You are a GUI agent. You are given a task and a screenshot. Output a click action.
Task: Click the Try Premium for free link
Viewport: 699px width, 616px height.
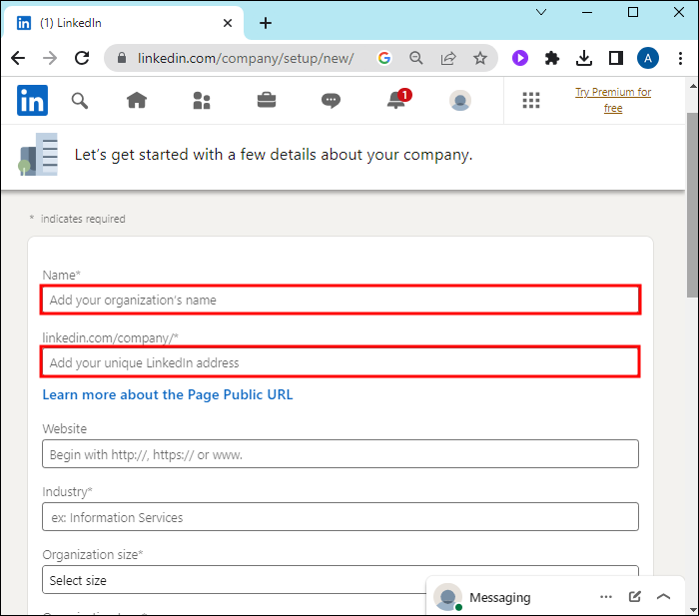[613, 100]
